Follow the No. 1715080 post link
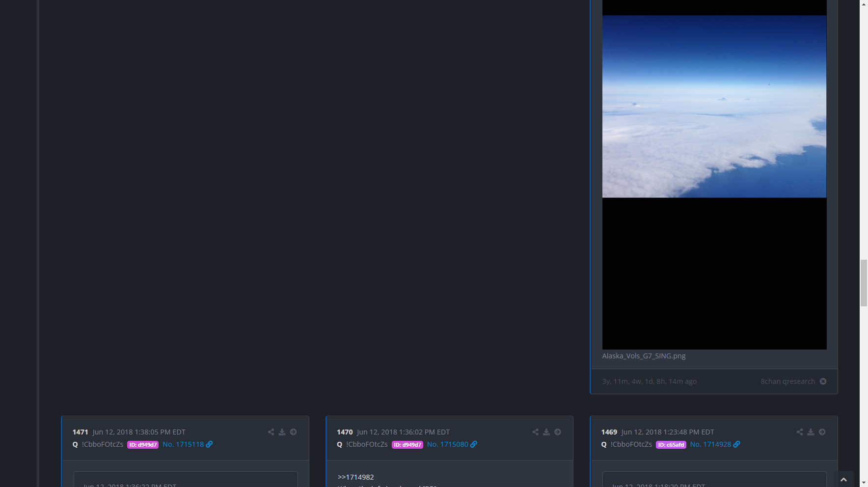Image resolution: width=868 pixels, height=487 pixels. pos(448,444)
